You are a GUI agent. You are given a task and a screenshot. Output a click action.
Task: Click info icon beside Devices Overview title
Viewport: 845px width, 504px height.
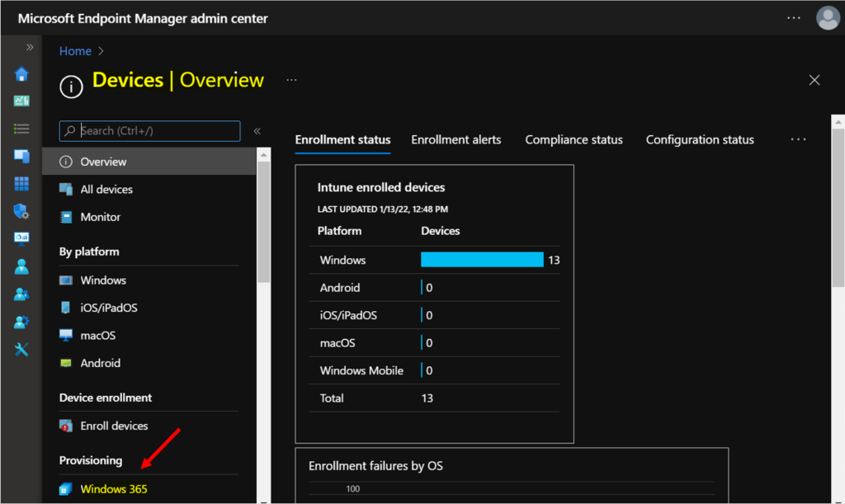click(71, 86)
